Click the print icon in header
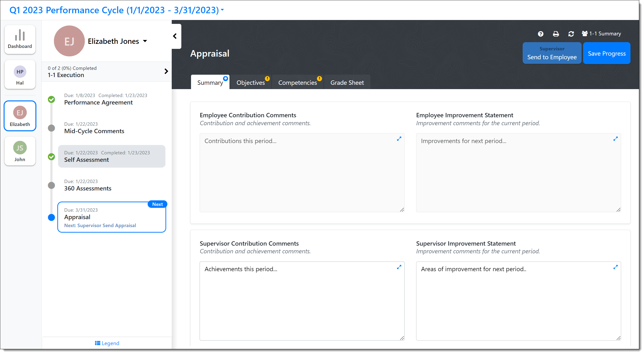The width and height of the screenshot is (644, 354). coord(556,34)
